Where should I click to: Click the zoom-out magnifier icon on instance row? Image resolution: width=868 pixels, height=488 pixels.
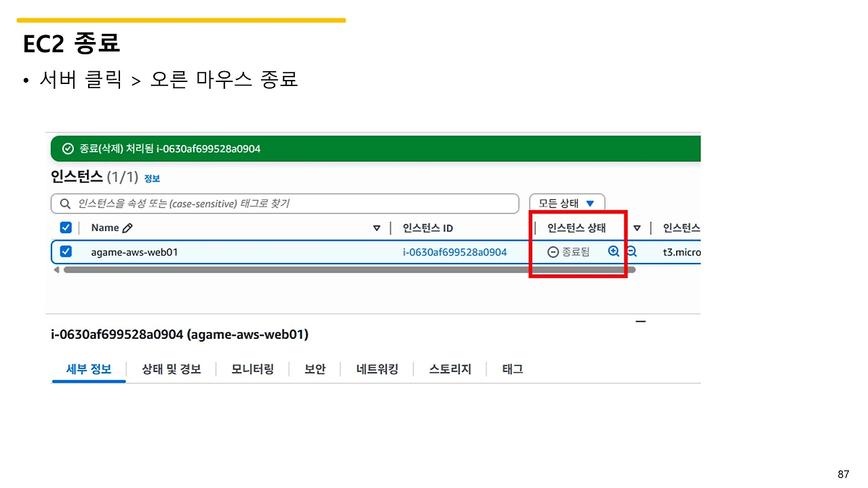coord(631,251)
